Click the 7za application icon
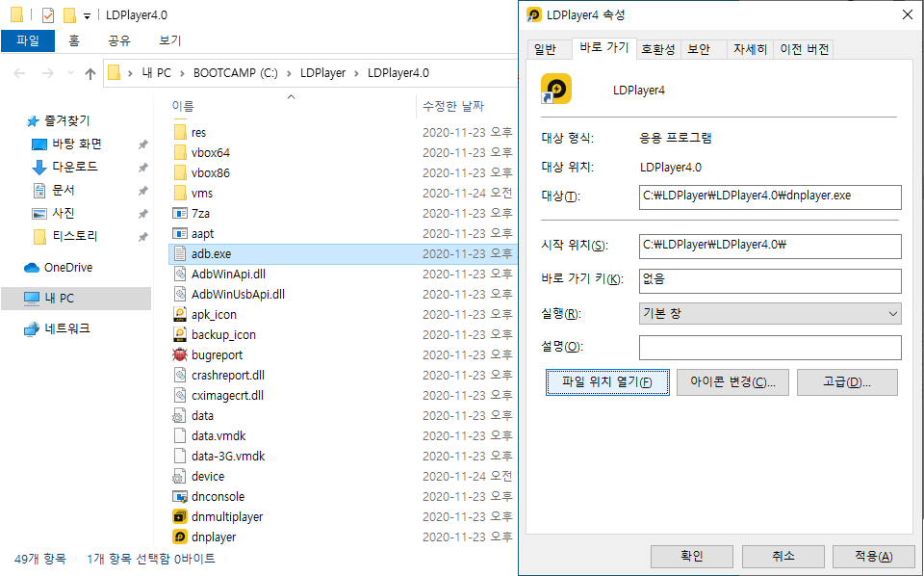This screenshot has height=576, width=924. [x=180, y=214]
